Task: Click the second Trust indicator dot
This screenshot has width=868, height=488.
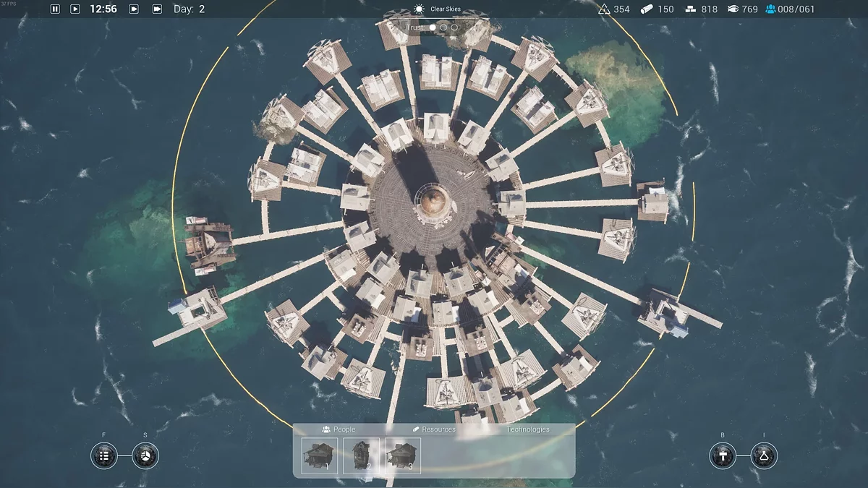Action: point(443,27)
